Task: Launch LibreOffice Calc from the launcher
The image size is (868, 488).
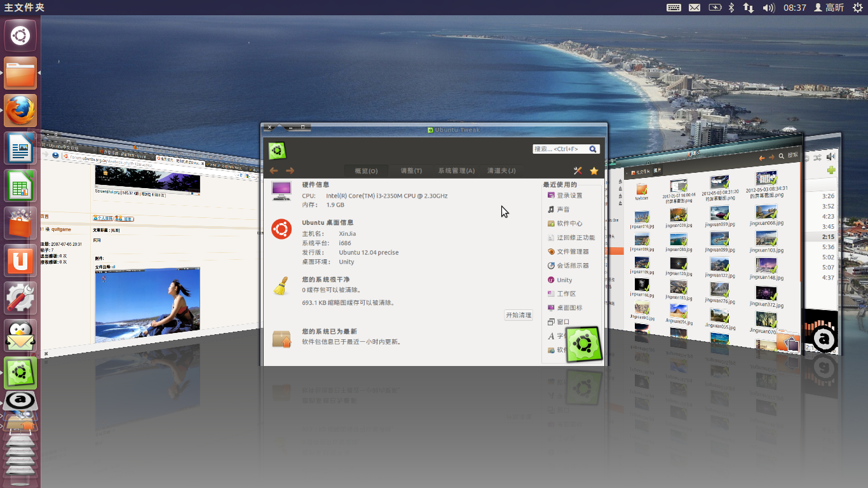Action: tap(20, 186)
